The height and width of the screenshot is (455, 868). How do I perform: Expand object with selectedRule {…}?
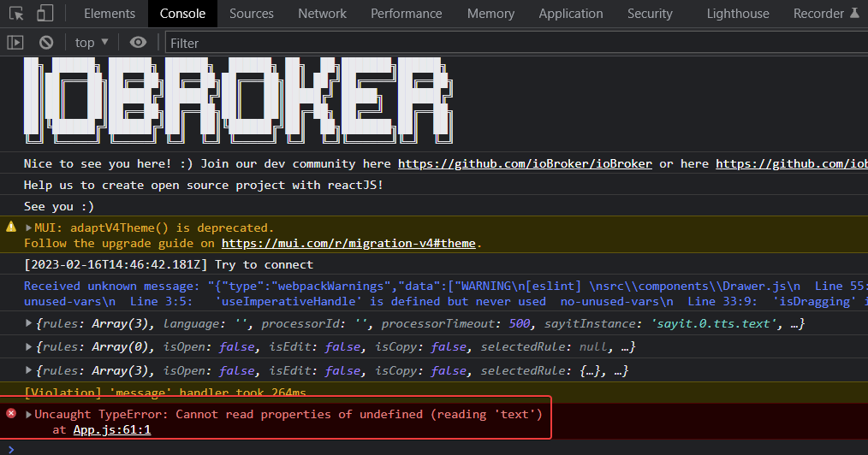click(28, 370)
